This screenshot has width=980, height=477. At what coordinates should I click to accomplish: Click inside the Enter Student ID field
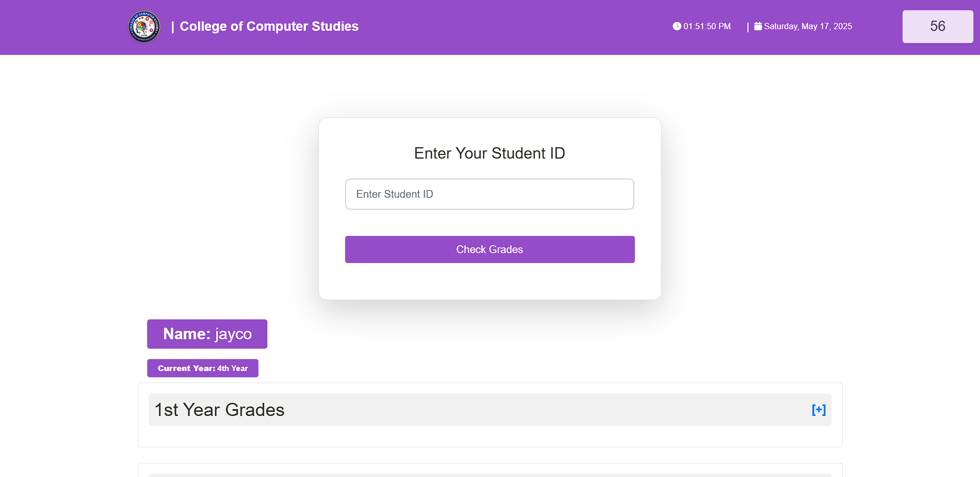[x=489, y=194]
